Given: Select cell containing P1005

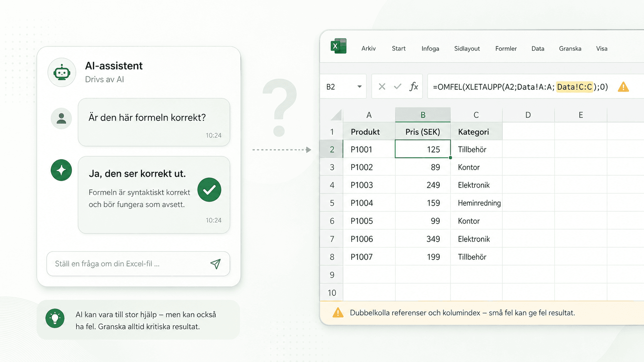Looking at the screenshot, I should click(369, 221).
